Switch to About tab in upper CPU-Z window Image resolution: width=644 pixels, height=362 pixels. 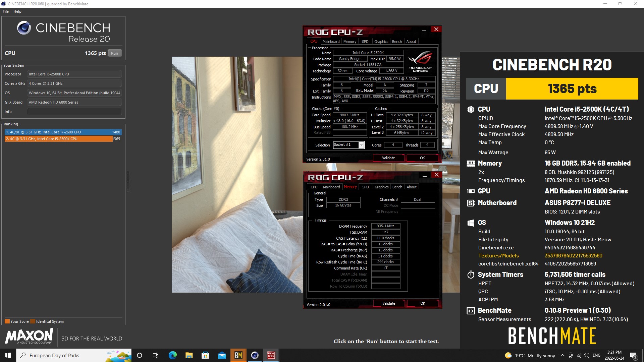pos(411,42)
